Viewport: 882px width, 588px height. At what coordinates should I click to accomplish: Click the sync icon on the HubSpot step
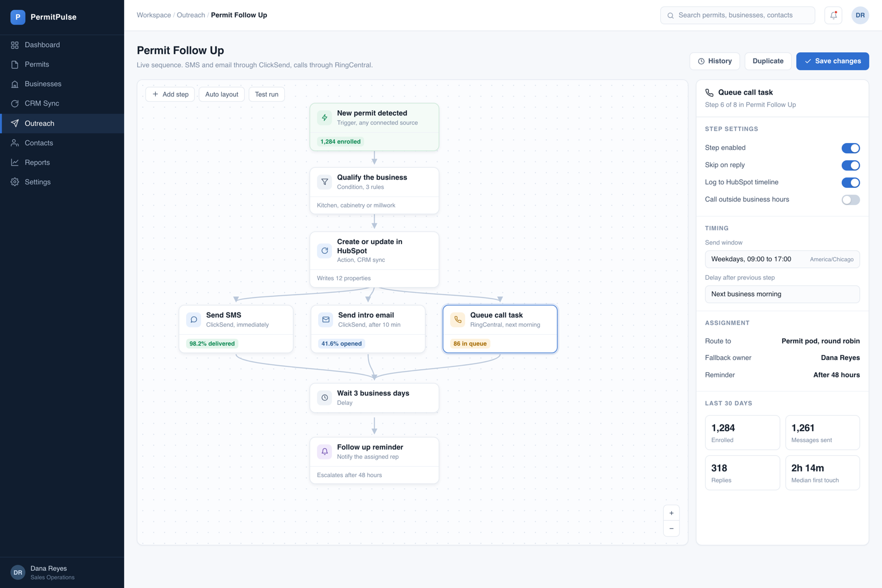(x=324, y=251)
